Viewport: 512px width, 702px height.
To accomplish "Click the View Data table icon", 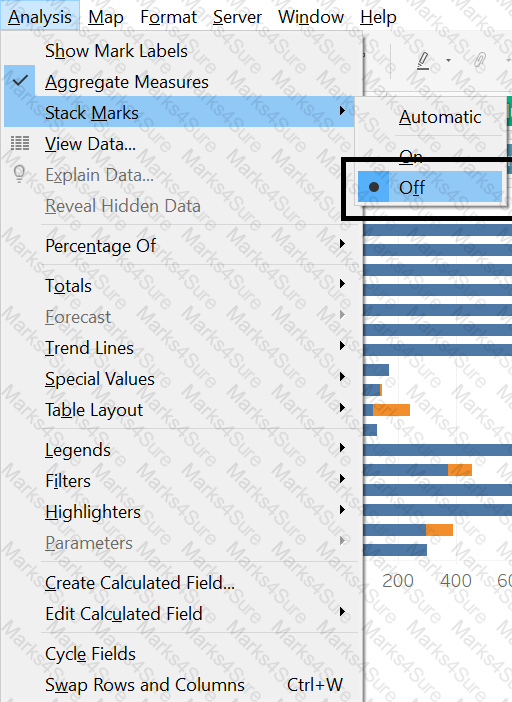I will 20,143.
